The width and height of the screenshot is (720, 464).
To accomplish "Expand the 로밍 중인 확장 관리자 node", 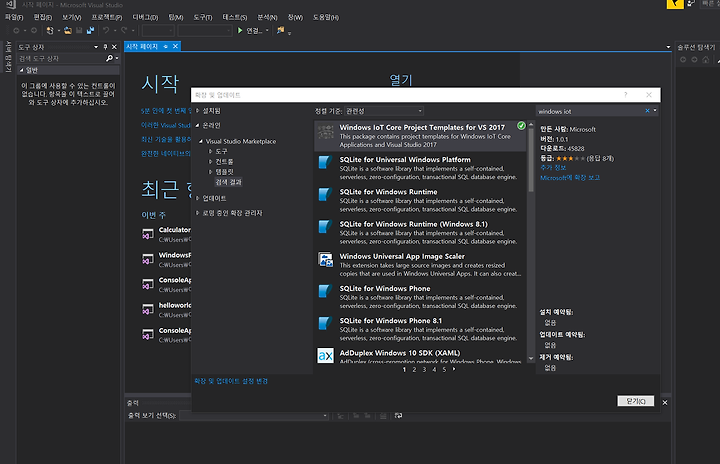I will pos(198,213).
